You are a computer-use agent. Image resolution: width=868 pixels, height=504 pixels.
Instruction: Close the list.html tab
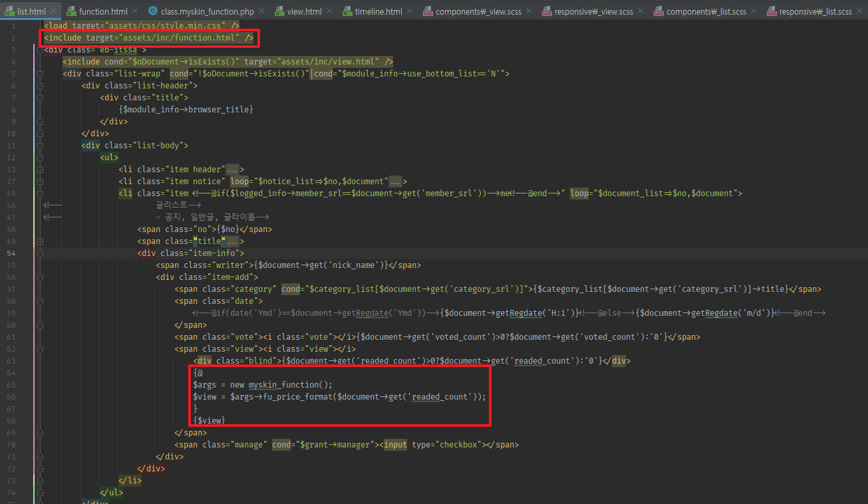coord(52,11)
